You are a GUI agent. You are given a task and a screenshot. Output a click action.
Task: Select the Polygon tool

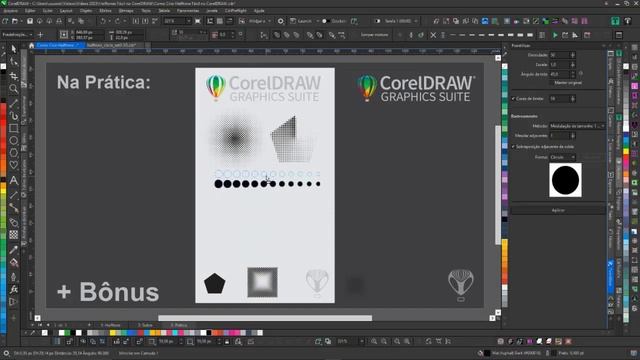13,153
